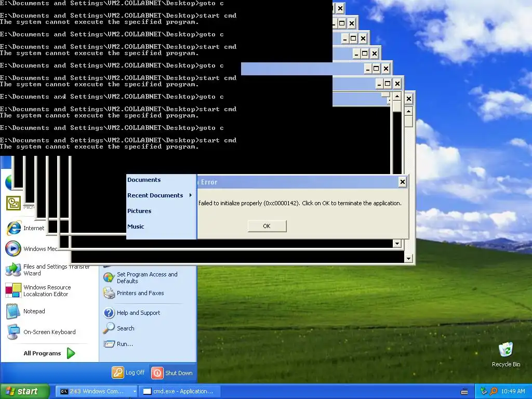Screen dimensions: 532x399
Task: Launch Internet Explorer icon in Start menu
Action: (14, 228)
